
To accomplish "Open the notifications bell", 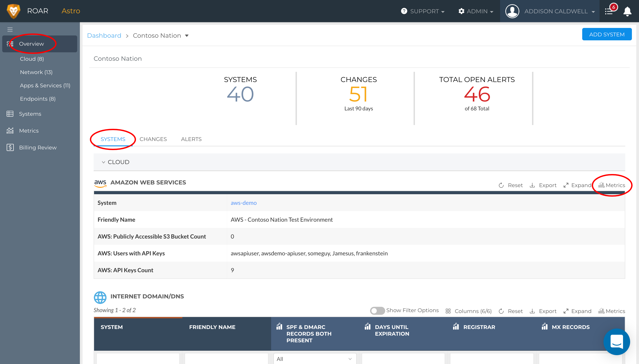I will [x=627, y=11].
